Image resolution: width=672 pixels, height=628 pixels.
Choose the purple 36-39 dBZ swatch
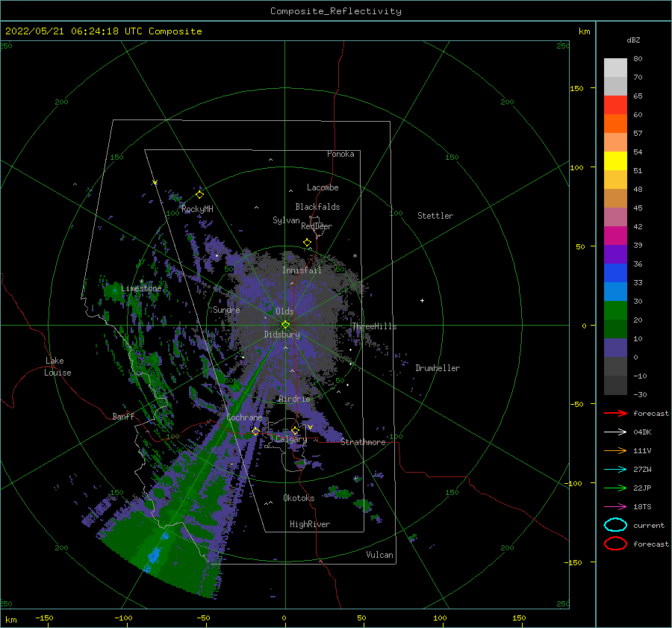coord(615,255)
